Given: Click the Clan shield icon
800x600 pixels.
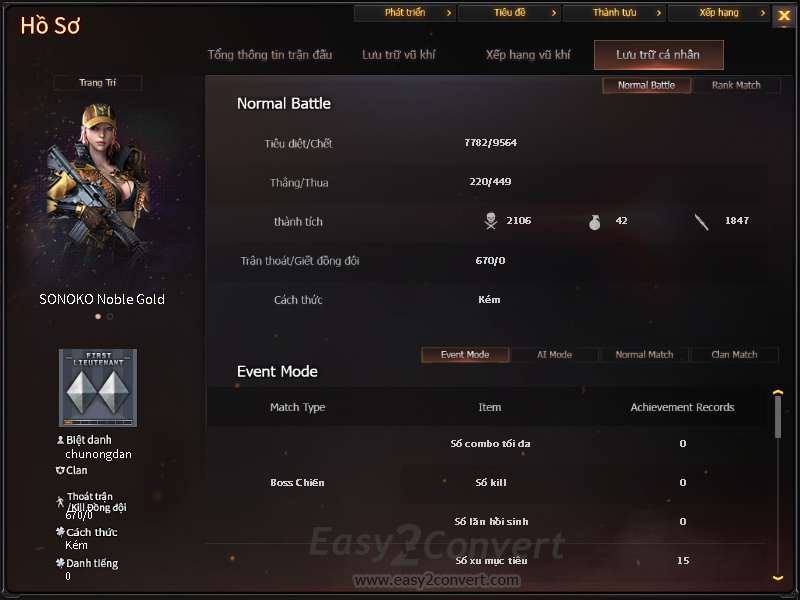Looking at the screenshot, I should [x=60, y=470].
